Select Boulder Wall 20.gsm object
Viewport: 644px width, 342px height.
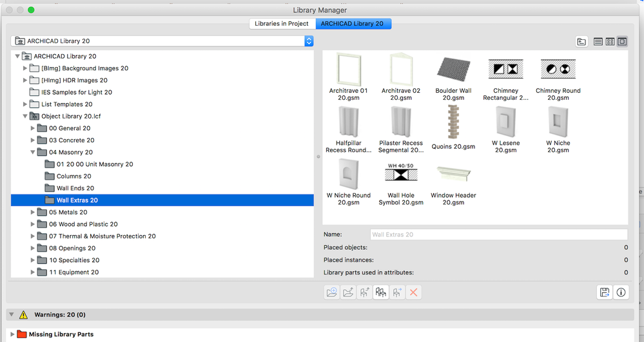[453, 77]
